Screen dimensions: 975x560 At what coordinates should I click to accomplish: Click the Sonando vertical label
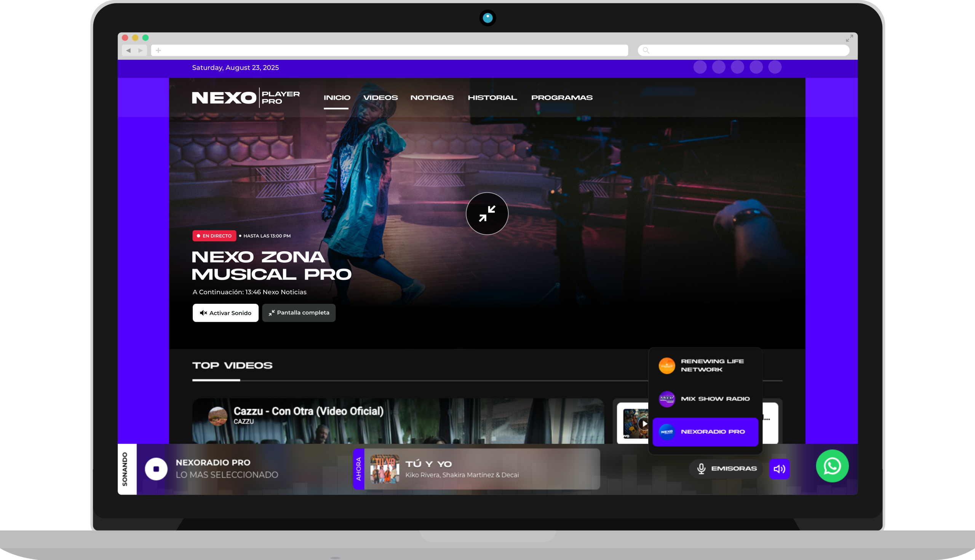point(125,469)
